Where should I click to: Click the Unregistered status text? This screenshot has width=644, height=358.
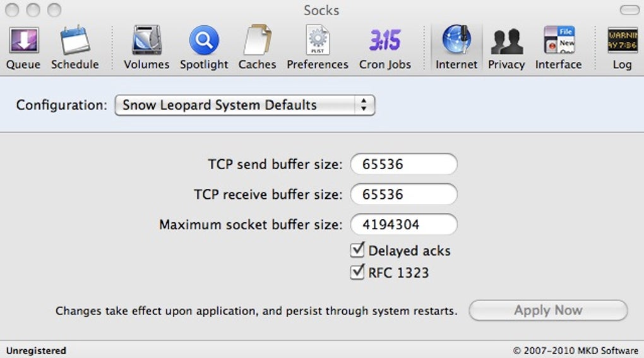36,350
